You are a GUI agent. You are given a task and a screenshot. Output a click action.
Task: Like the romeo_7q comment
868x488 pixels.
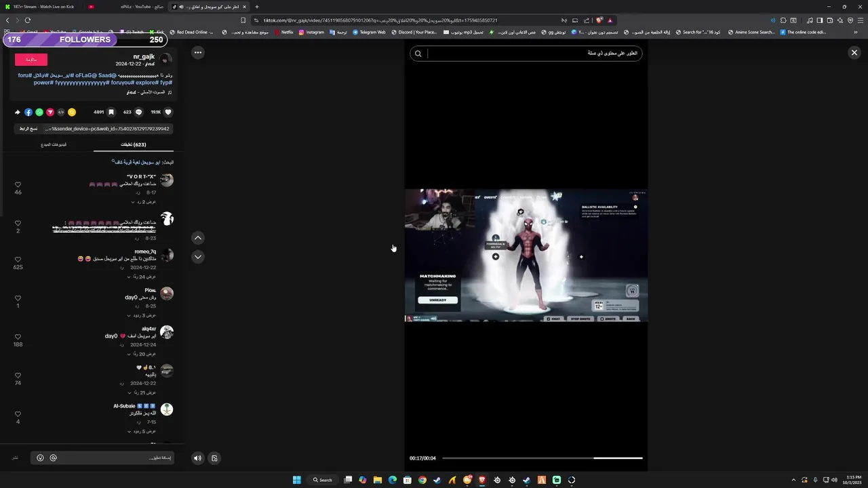pos(18,260)
